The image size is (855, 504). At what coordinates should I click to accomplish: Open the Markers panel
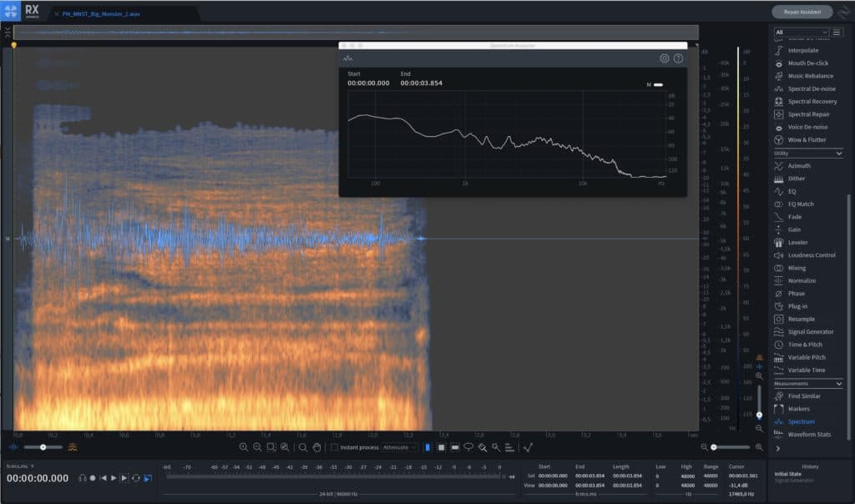(798, 409)
